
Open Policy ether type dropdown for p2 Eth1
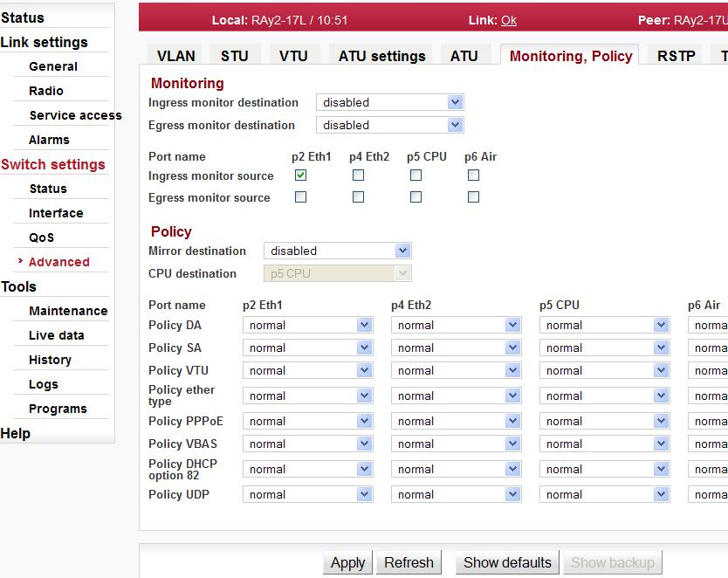[308, 396]
